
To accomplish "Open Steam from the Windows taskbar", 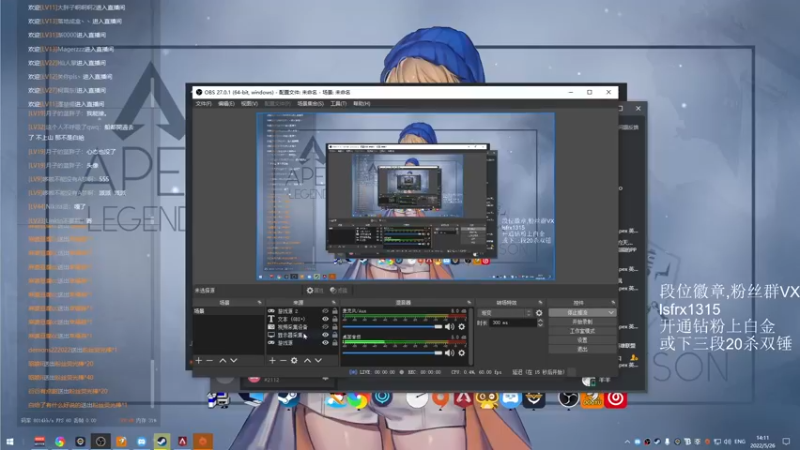I will point(162,441).
